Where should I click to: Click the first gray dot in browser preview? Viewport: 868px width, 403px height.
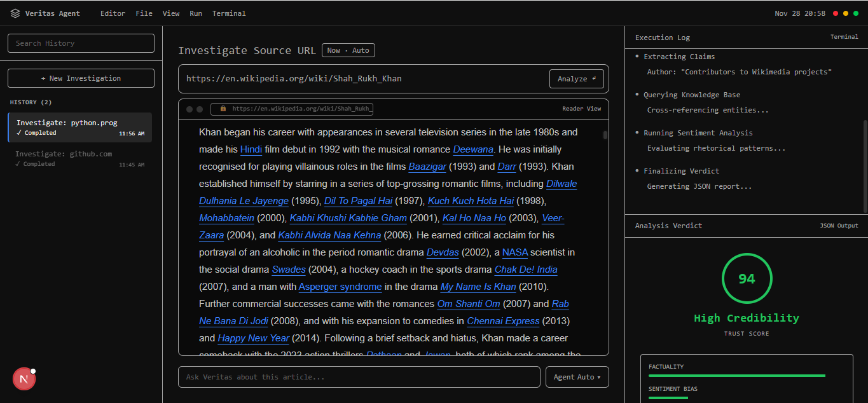(189, 109)
